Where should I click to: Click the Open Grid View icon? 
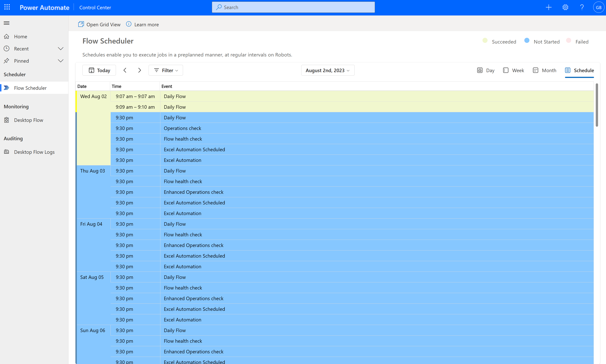pos(80,24)
